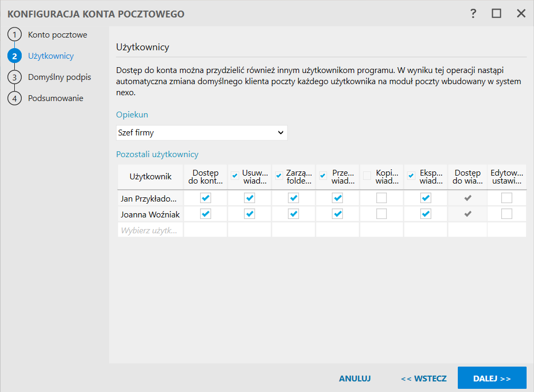Enable settings editing for Jan Przykładowy
Viewport: 534px width, 392px height.
click(x=507, y=198)
